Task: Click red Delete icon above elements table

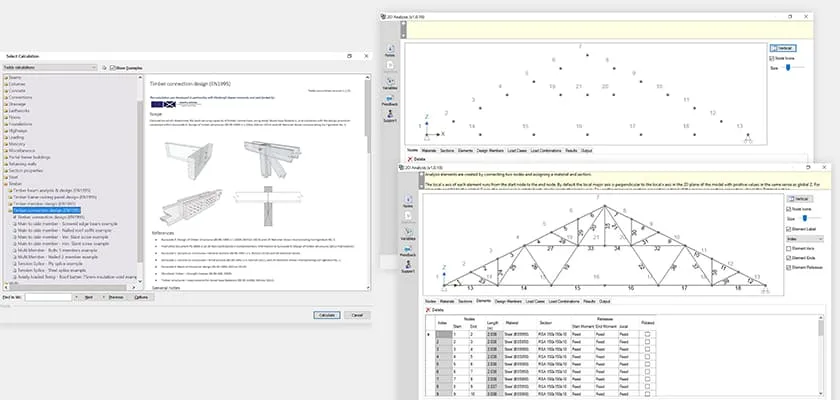Action: (x=428, y=310)
